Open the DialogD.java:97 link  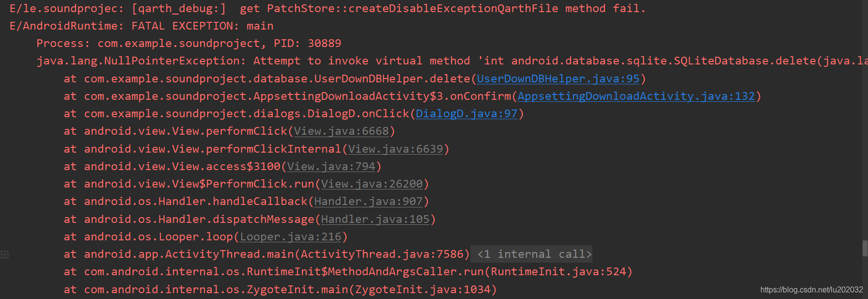tap(466, 113)
